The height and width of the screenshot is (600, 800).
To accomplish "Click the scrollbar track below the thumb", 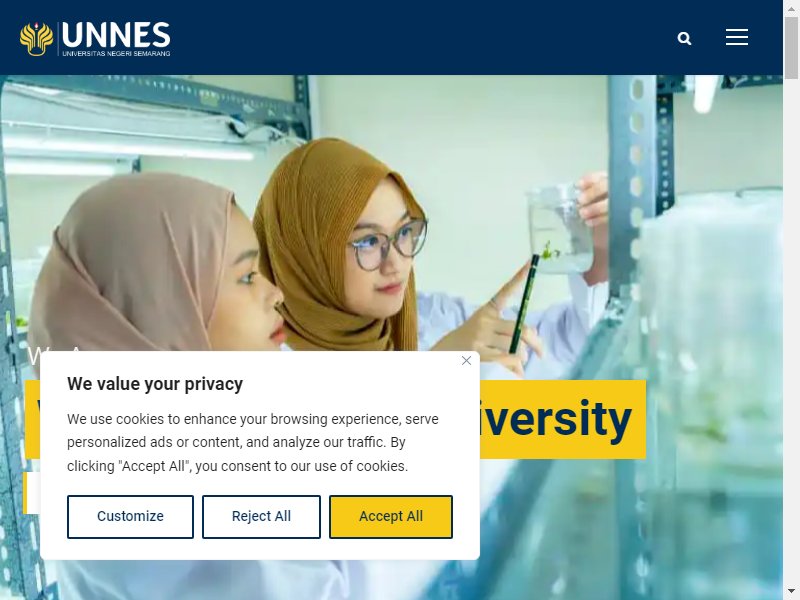I will click(x=791, y=332).
